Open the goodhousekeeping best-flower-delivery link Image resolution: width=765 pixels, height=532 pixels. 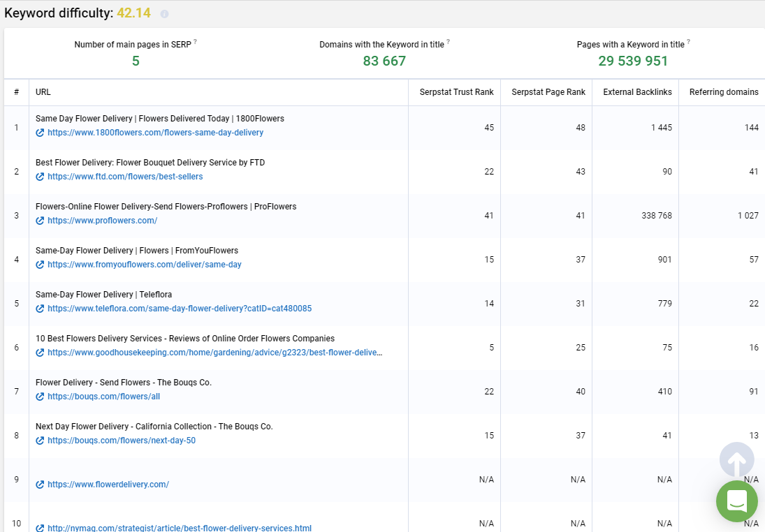click(x=214, y=353)
